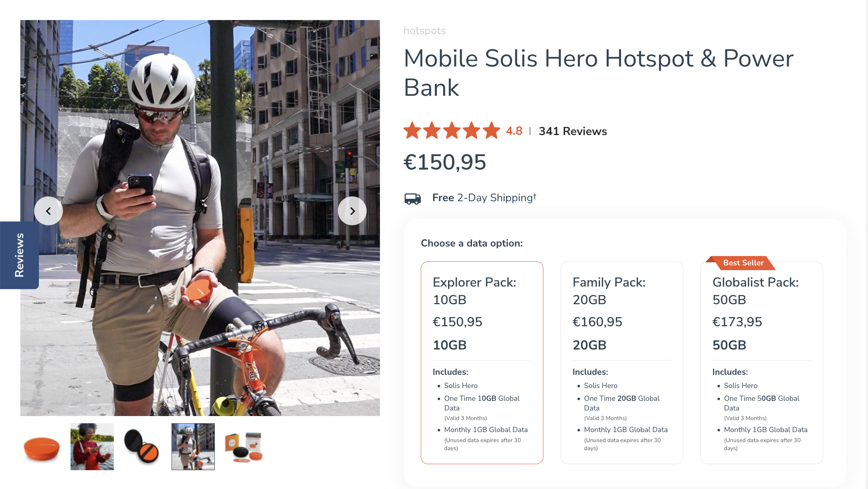Image resolution: width=868 pixels, height=489 pixels.
Task: Click the hotspots category breadcrumb
Action: coord(424,31)
